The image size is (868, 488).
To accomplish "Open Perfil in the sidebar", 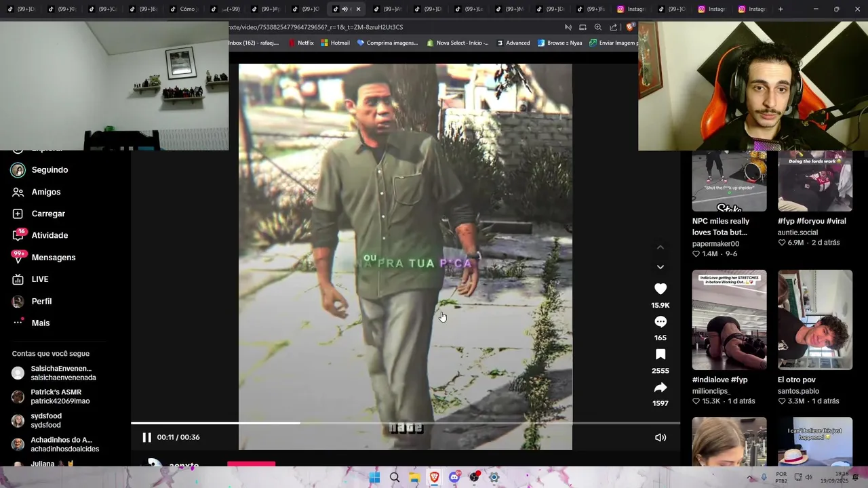I will pyautogui.click(x=41, y=301).
